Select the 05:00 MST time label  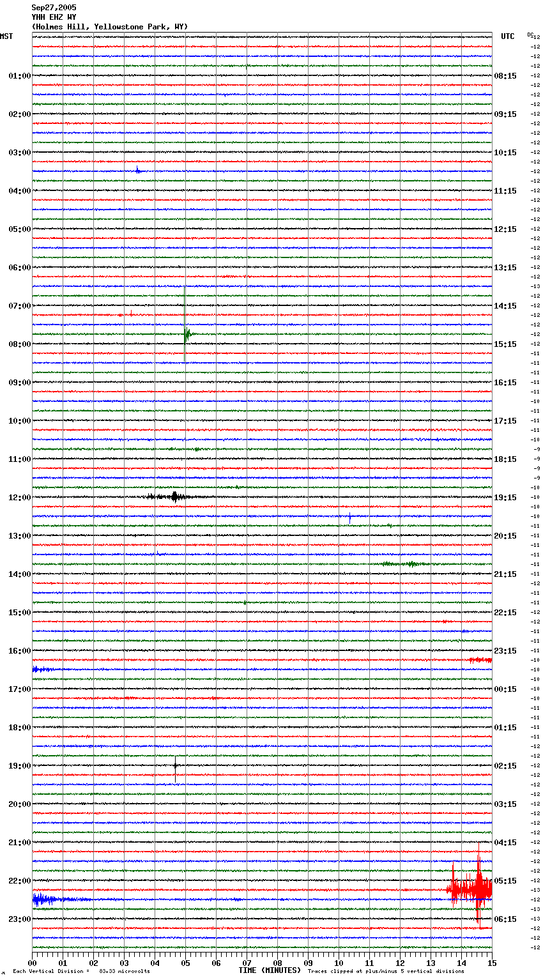coord(20,229)
